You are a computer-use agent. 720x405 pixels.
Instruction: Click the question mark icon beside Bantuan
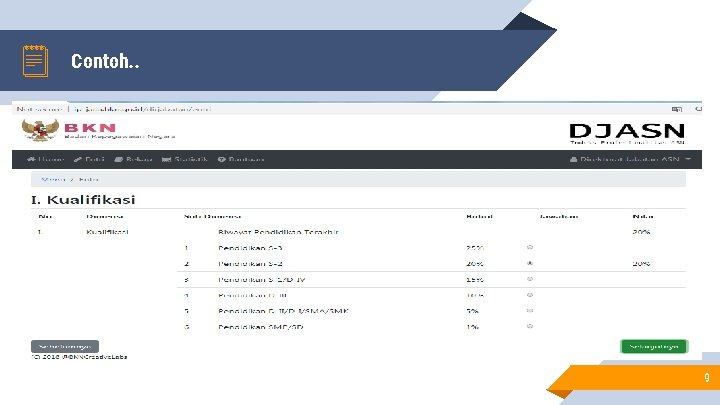pyautogui.click(x=222, y=159)
